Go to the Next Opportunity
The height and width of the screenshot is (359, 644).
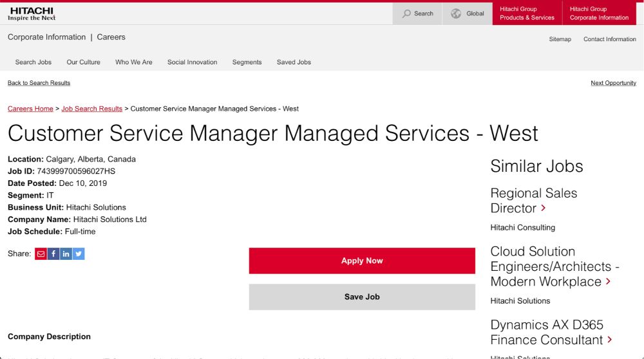pyautogui.click(x=613, y=83)
